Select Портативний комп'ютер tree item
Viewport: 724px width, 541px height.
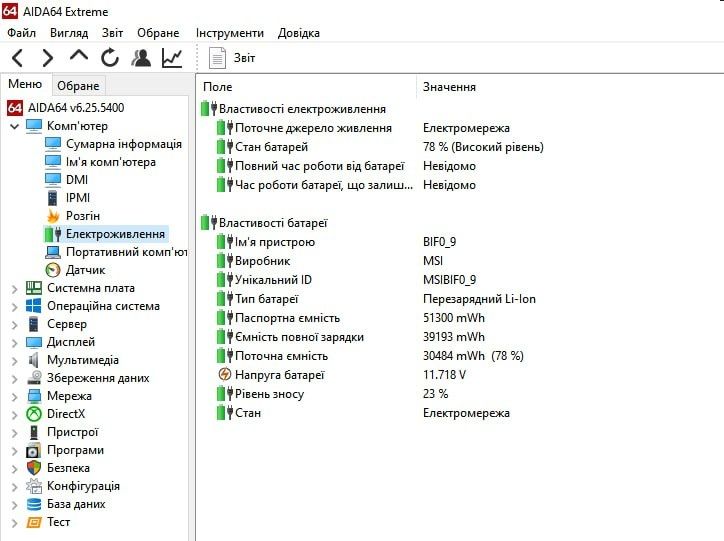coord(127,252)
